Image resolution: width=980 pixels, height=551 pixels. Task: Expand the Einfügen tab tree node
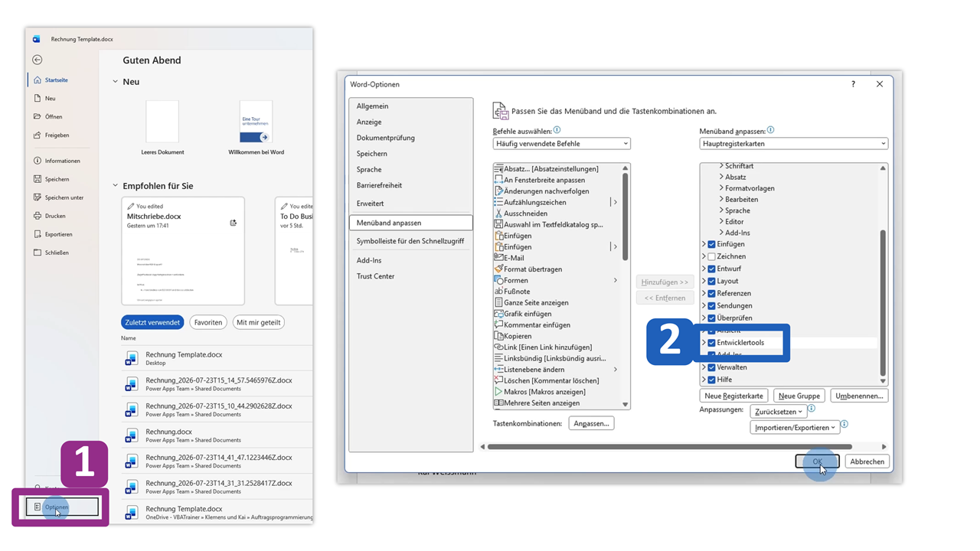coord(704,244)
